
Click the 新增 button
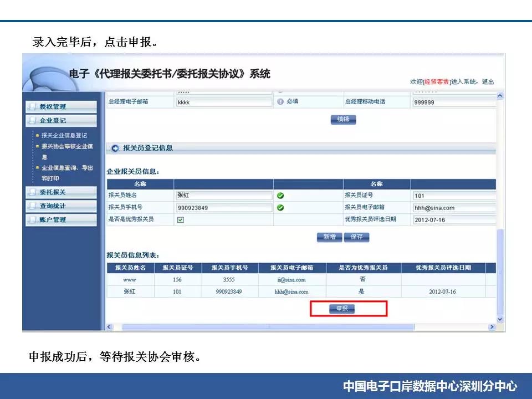(329, 237)
